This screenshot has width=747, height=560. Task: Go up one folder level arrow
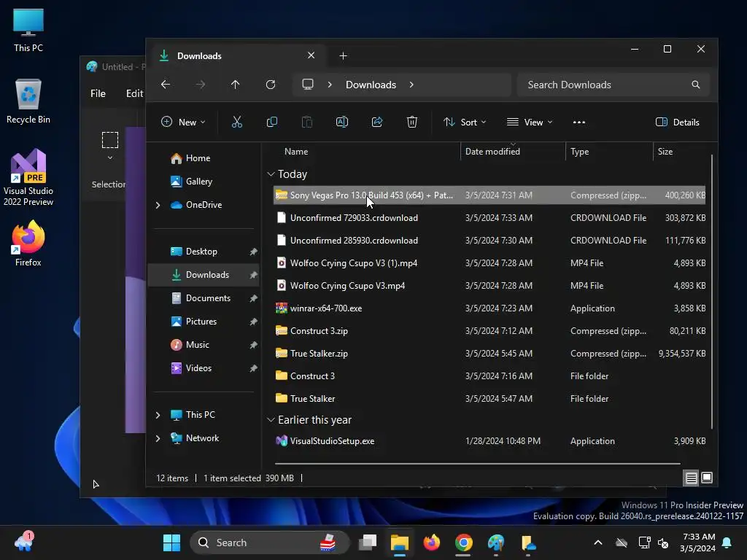(236, 85)
